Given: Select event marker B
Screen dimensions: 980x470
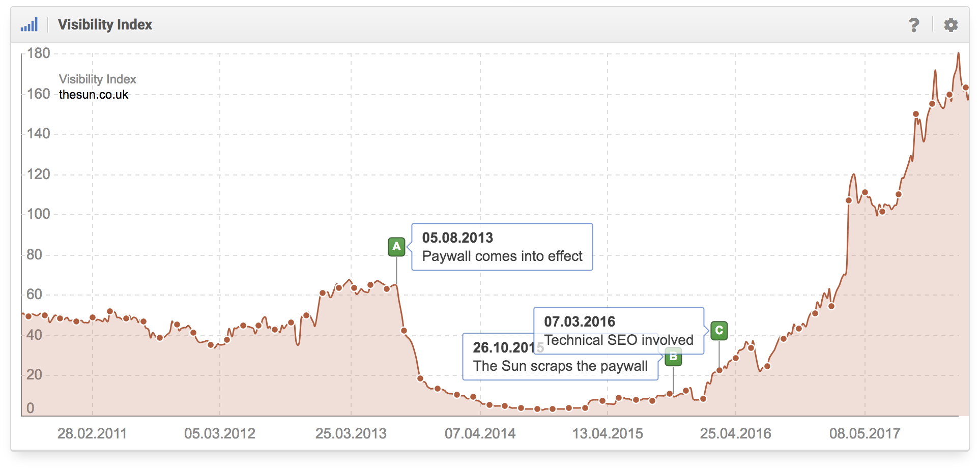Looking at the screenshot, I should tap(673, 357).
